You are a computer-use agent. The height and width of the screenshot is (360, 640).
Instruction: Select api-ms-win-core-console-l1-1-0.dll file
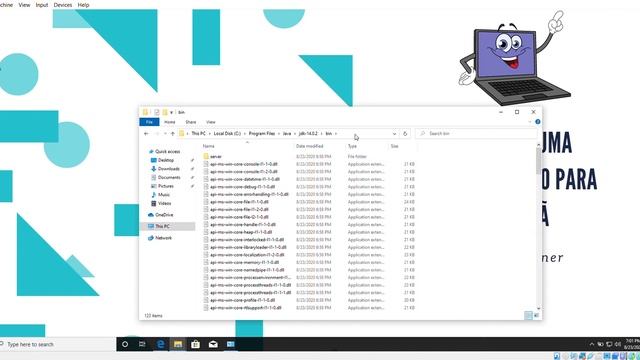pyautogui.click(x=244, y=164)
